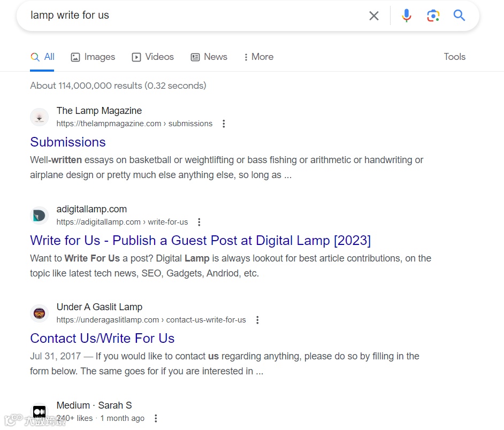Click the 'About 114,000,000 results' stats text
This screenshot has width=504, height=430.
coord(118,86)
